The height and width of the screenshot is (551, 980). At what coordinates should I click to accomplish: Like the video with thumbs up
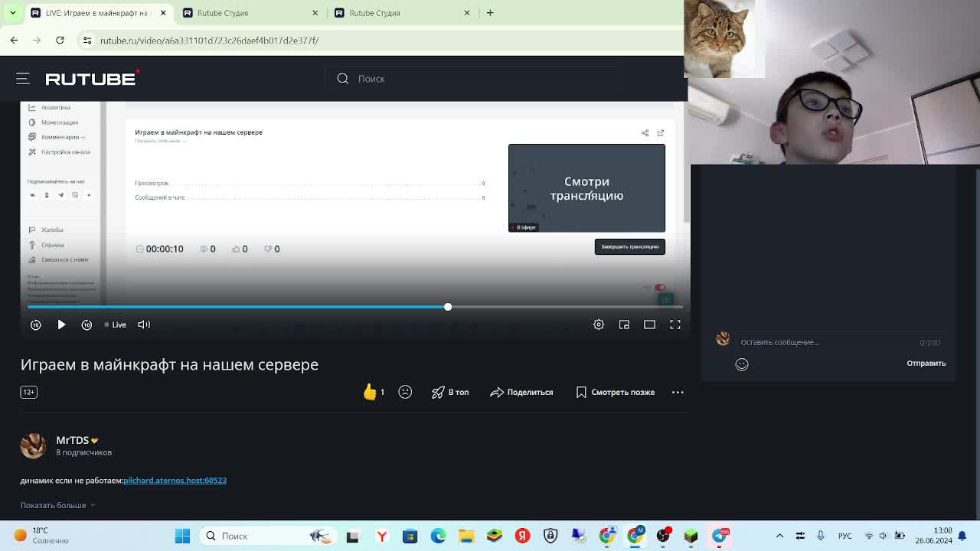(374, 392)
